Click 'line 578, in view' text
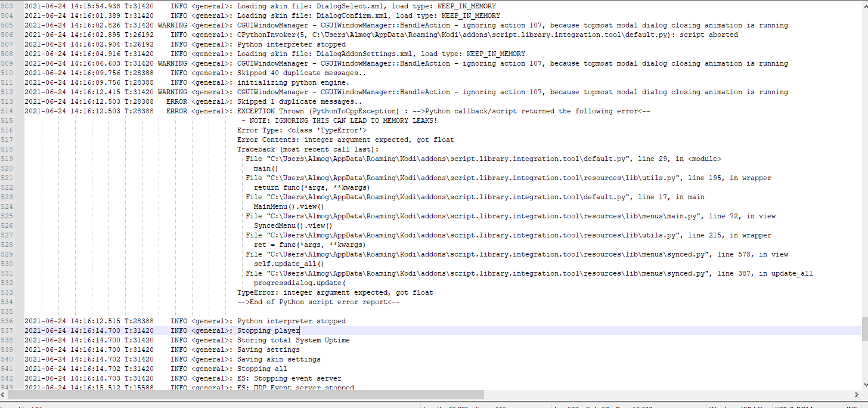The image size is (868, 408). pyautogui.click(x=752, y=255)
